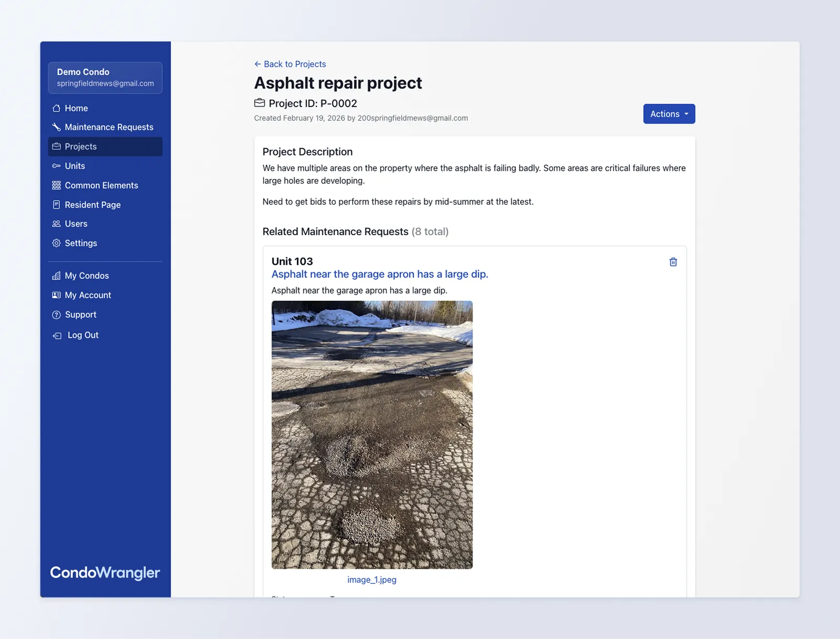
Task: Open 'Asphalt near the garage apron' request link
Action: pos(380,274)
